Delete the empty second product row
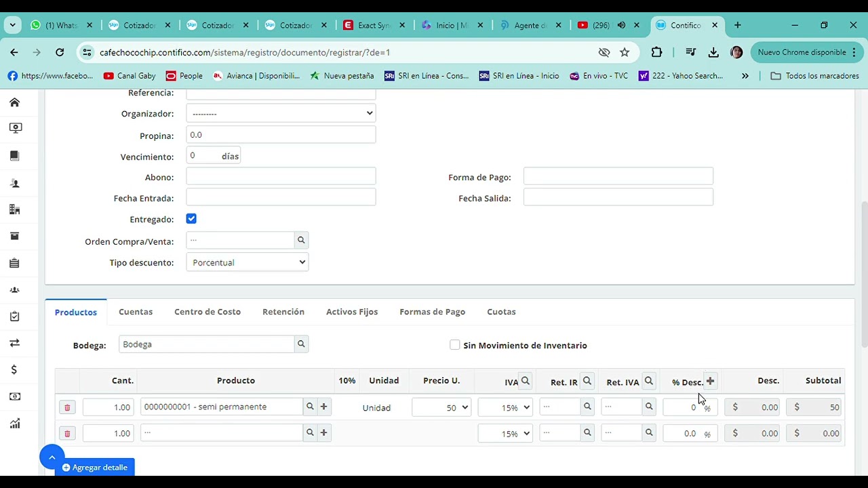This screenshot has width=868, height=488. (67, 433)
